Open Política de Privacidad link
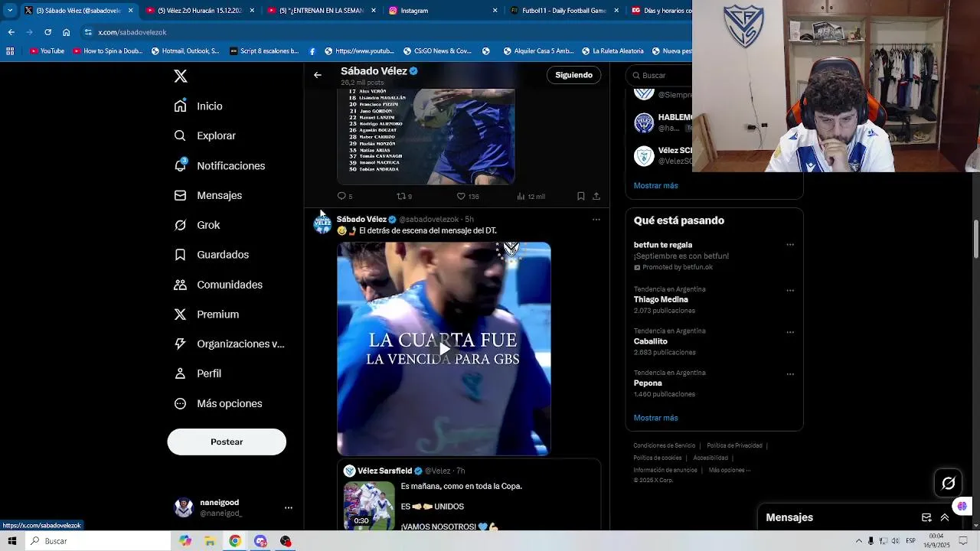The image size is (980, 551). click(734, 445)
